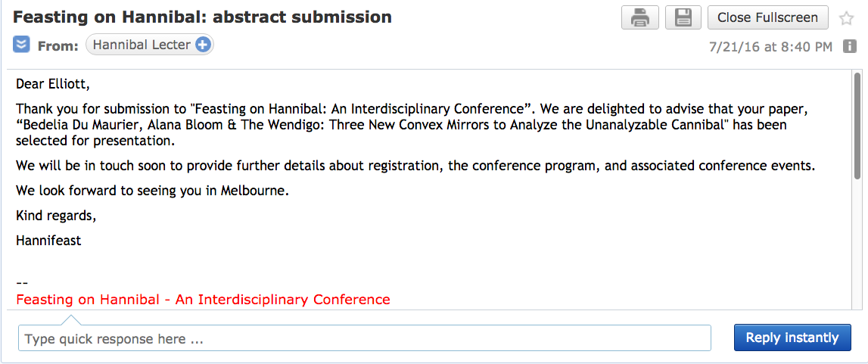Click the 7/21/16 at 8:40 PM timestamp

click(770, 47)
